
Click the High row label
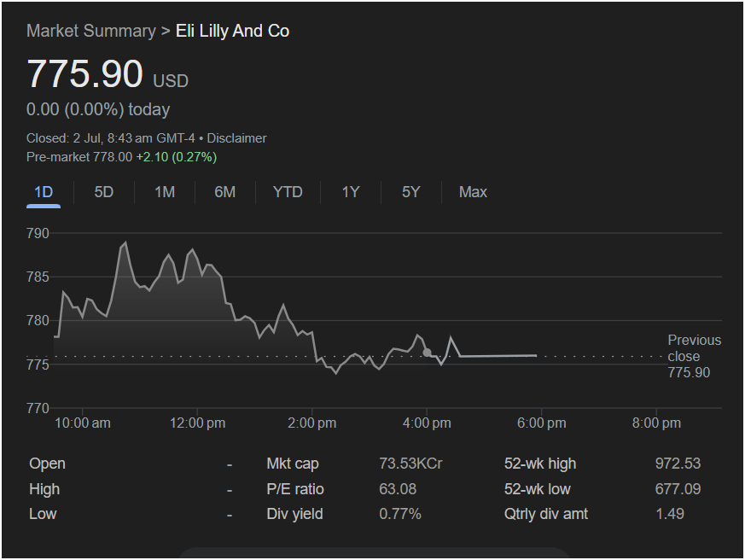pyautogui.click(x=44, y=488)
